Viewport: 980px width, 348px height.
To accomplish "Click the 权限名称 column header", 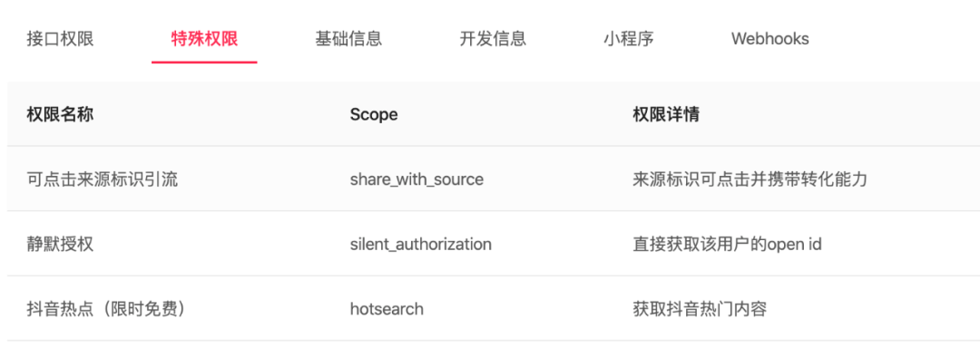I will (x=60, y=115).
